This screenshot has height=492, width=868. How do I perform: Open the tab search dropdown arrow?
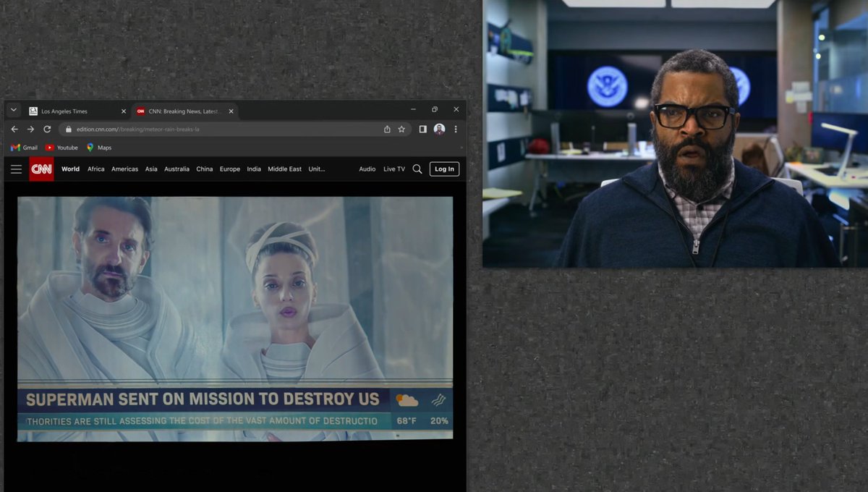[13, 110]
